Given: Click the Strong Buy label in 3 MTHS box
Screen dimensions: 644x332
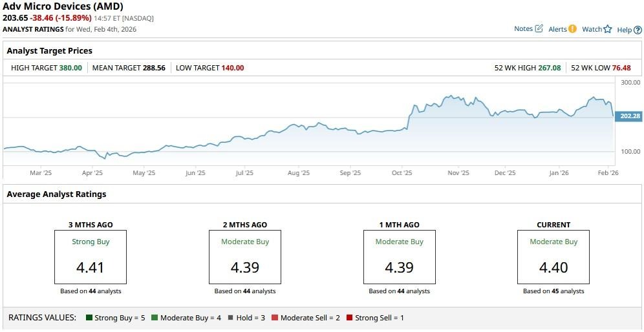Looking at the screenshot, I should tap(91, 242).
